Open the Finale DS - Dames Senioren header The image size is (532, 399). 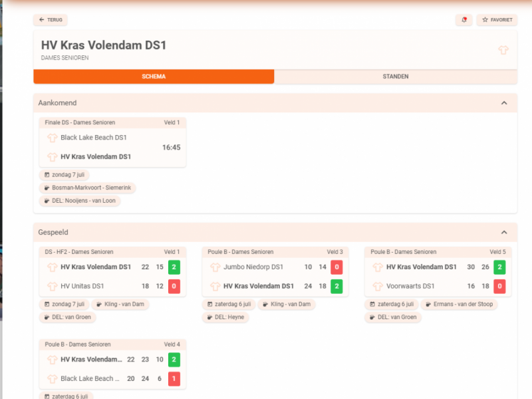coord(112,122)
